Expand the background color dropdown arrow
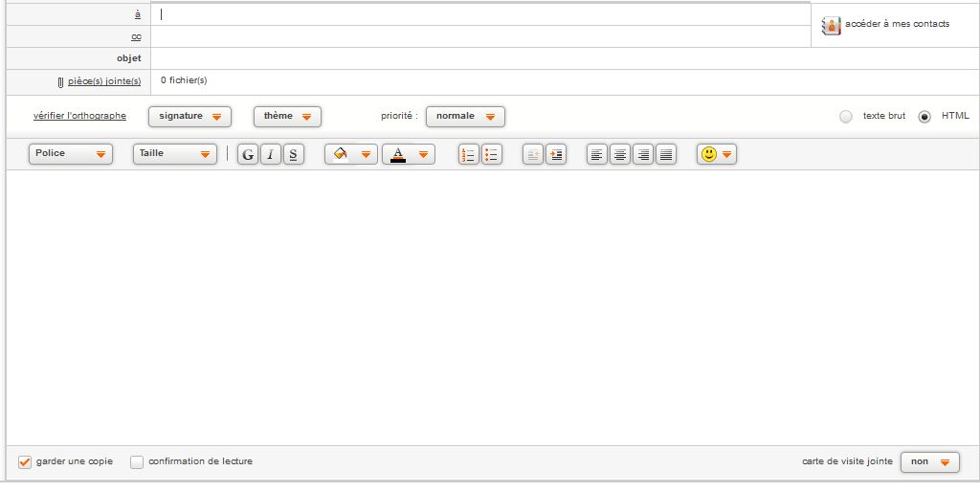Screen dimensions: 980x493 [366, 155]
